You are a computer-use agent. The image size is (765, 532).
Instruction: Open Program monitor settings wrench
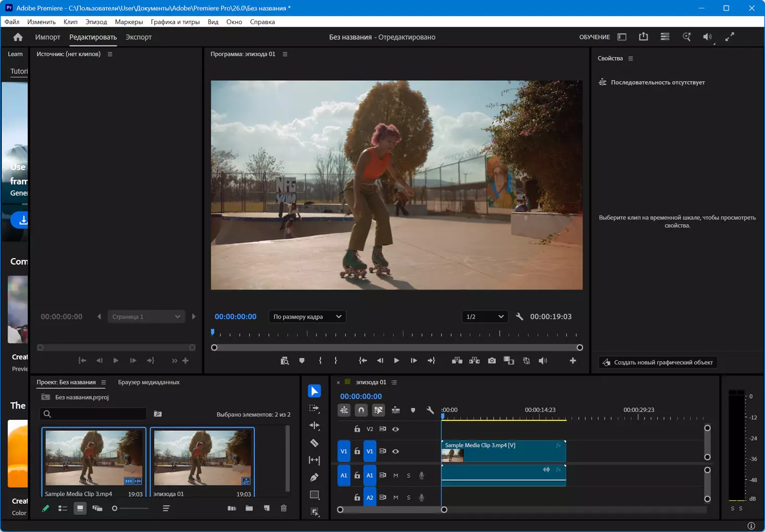coord(519,317)
